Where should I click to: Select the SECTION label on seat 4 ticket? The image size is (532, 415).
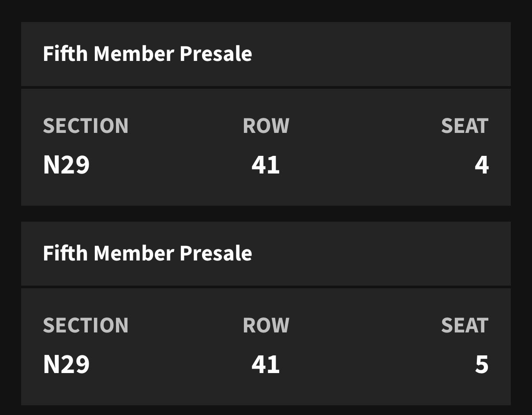(x=86, y=126)
